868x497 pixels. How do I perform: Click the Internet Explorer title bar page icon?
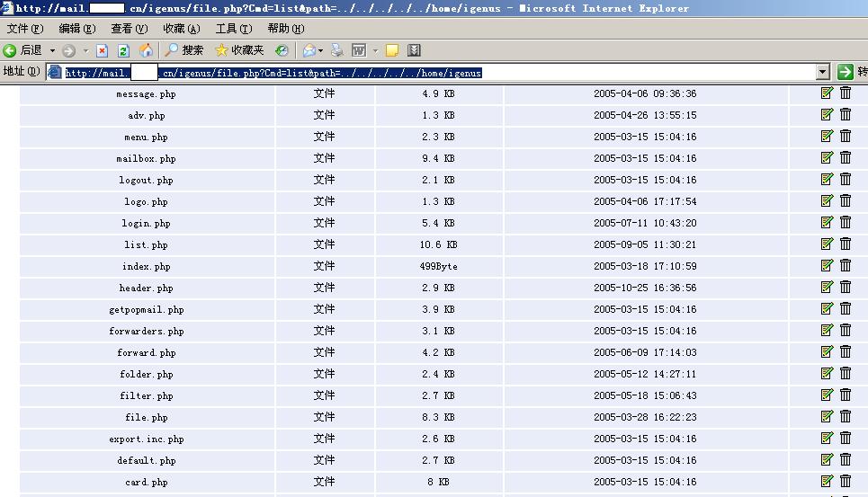(6, 8)
